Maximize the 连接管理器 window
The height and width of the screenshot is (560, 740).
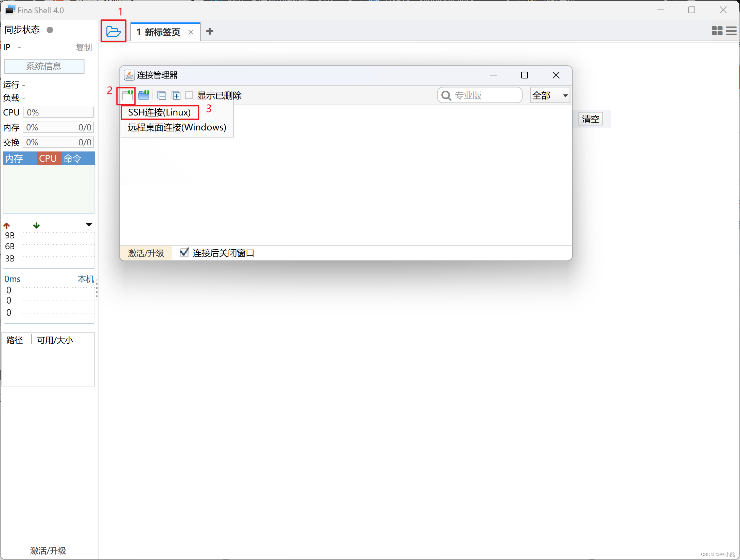[525, 75]
